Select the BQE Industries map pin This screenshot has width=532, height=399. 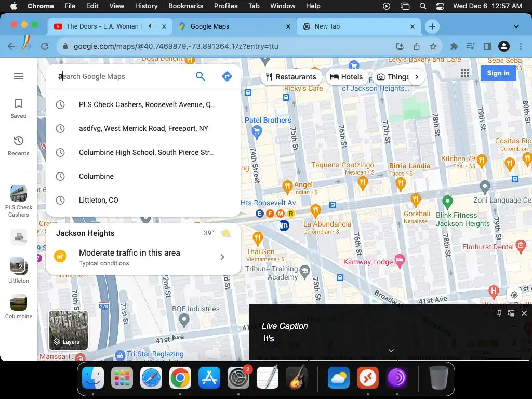tap(184, 320)
